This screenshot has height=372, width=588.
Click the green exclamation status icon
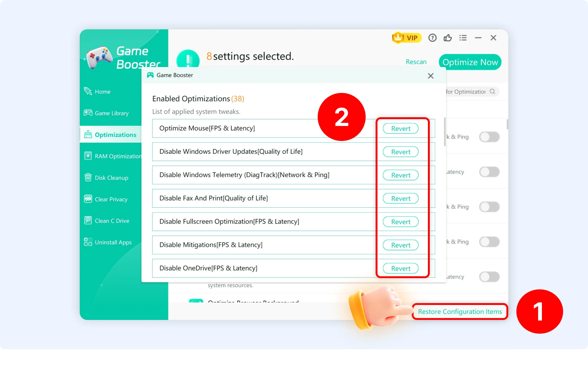[x=188, y=58]
